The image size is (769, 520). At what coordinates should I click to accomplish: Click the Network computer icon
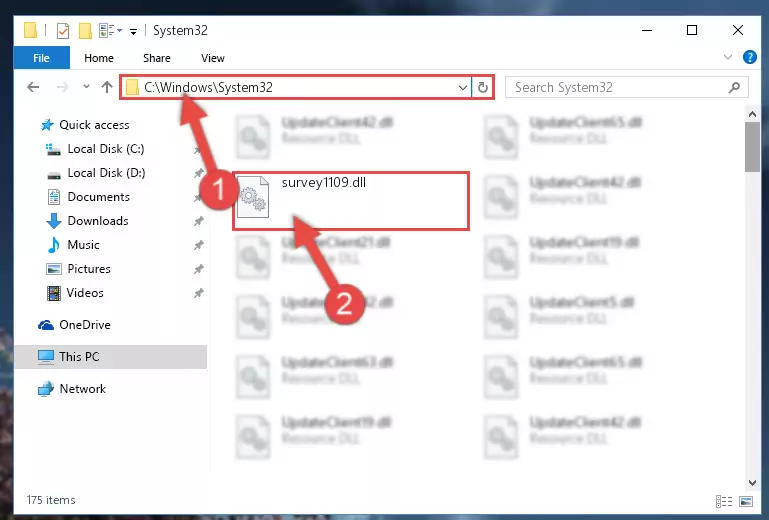pyautogui.click(x=46, y=389)
